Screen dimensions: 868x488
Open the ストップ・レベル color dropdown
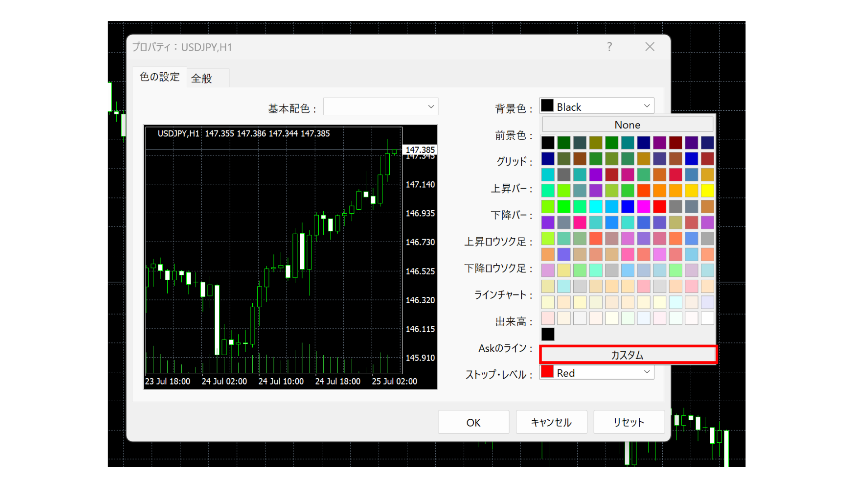[x=646, y=372]
